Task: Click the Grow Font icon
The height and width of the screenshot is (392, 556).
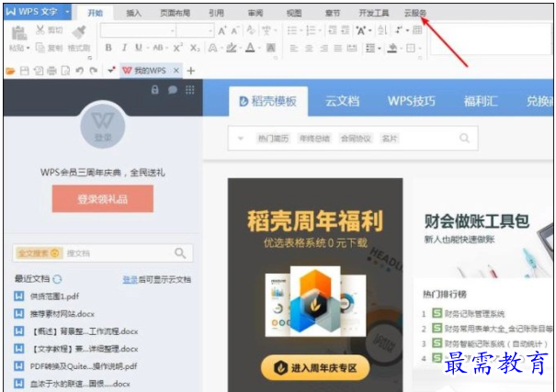Action: 222,31
